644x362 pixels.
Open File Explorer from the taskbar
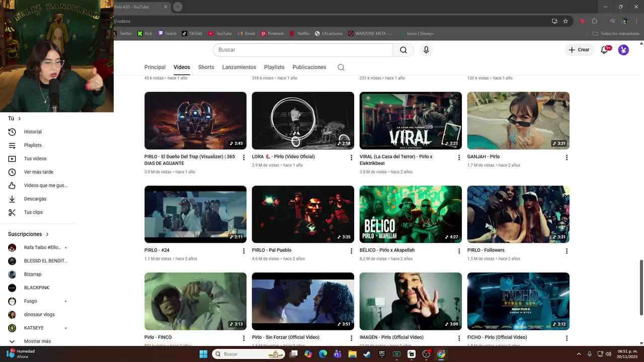[352, 354]
